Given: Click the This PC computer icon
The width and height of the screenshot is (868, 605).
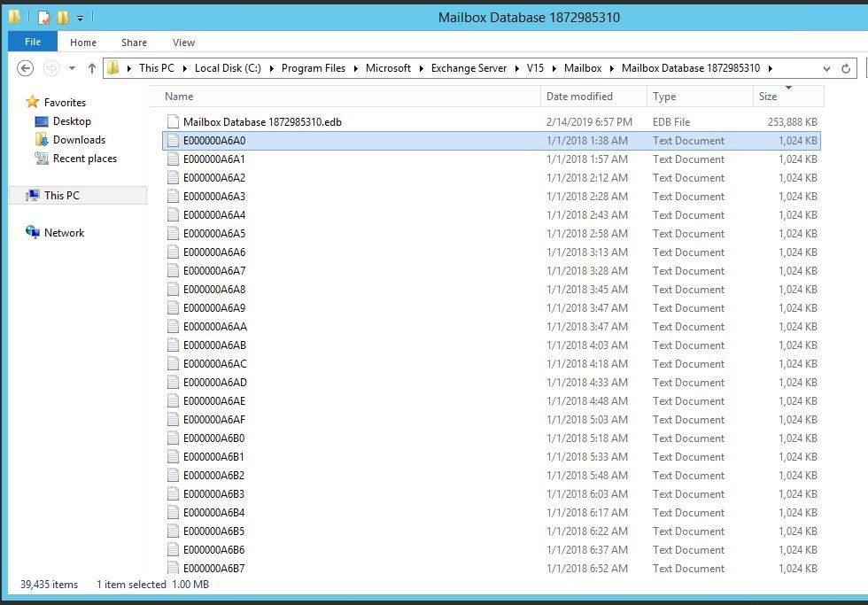Looking at the screenshot, I should pos(33,196).
